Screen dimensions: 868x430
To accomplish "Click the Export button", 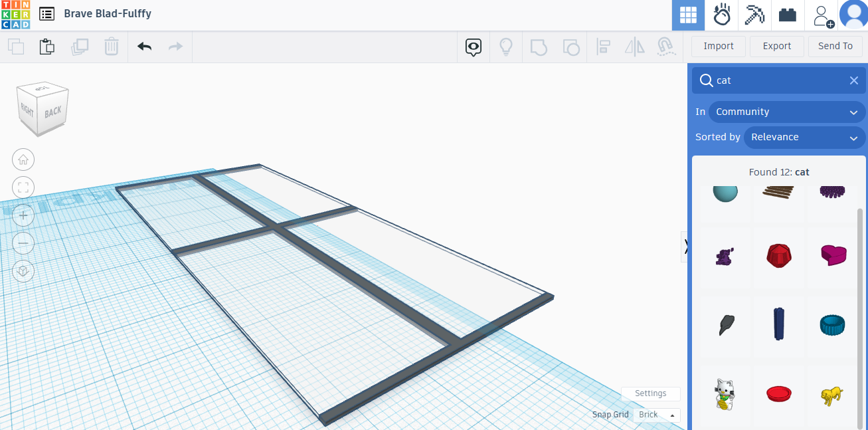I will tap(777, 46).
